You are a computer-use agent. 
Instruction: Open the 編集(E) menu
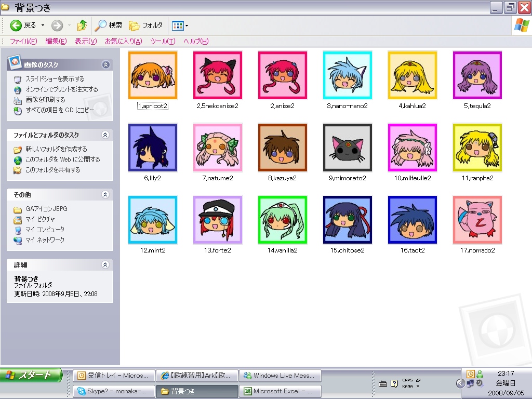tap(56, 42)
